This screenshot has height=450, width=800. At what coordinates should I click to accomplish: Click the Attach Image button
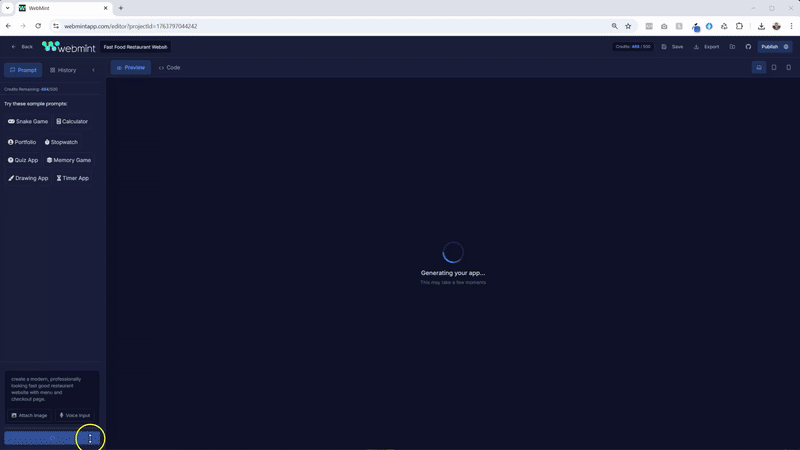pos(29,415)
